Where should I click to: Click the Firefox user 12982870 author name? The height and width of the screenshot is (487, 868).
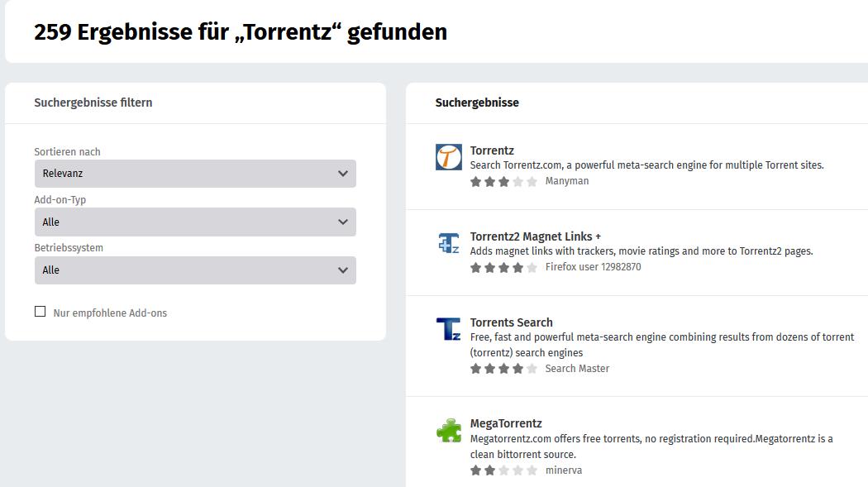click(593, 267)
